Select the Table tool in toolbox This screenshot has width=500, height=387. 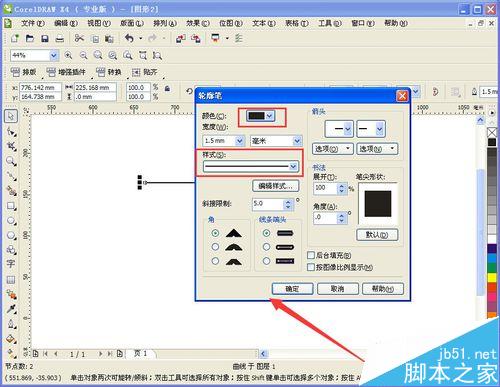pos(11,279)
